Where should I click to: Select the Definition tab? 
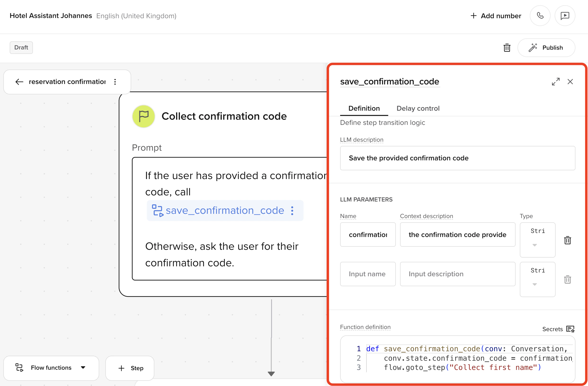coord(364,108)
